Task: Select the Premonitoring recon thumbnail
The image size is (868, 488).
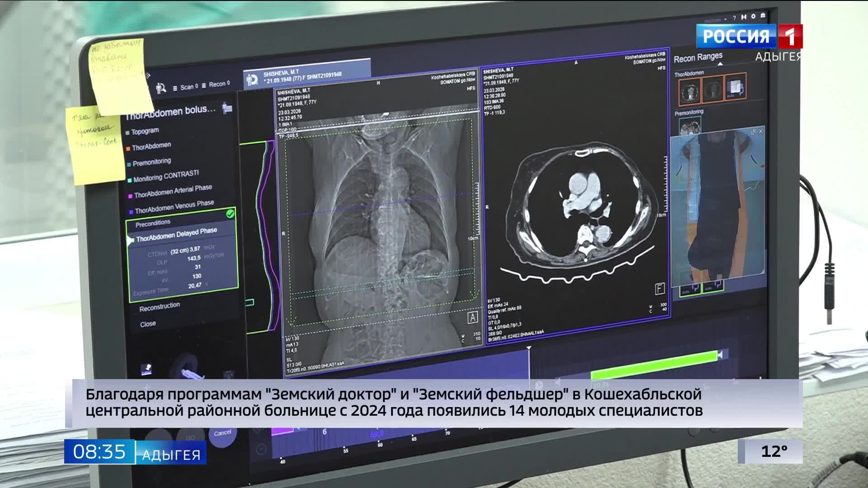Action: pyautogui.click(x=690, y=126)
